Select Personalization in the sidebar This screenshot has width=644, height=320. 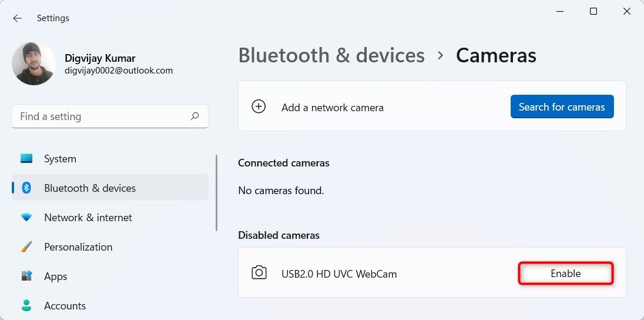(x=78, y=247)
